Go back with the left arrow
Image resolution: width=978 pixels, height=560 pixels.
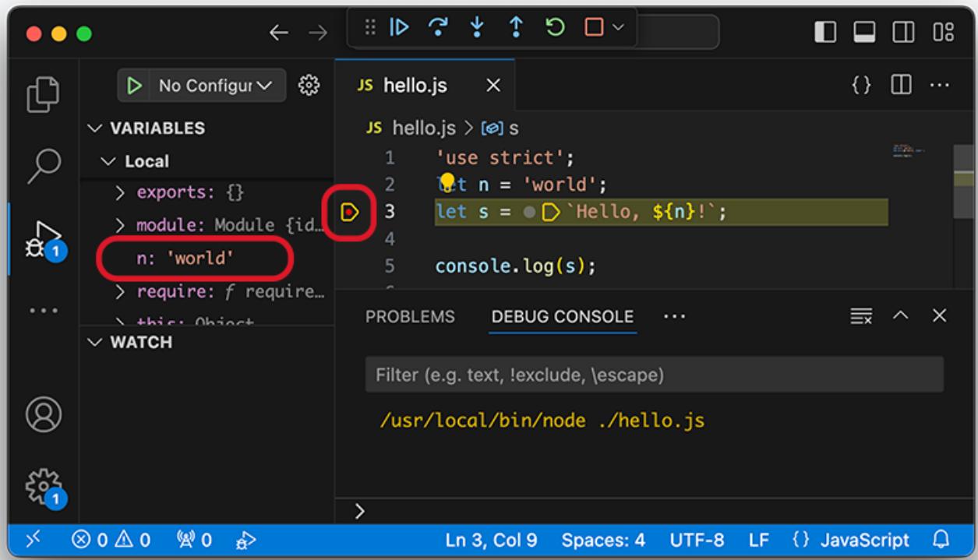click(280, 33)
